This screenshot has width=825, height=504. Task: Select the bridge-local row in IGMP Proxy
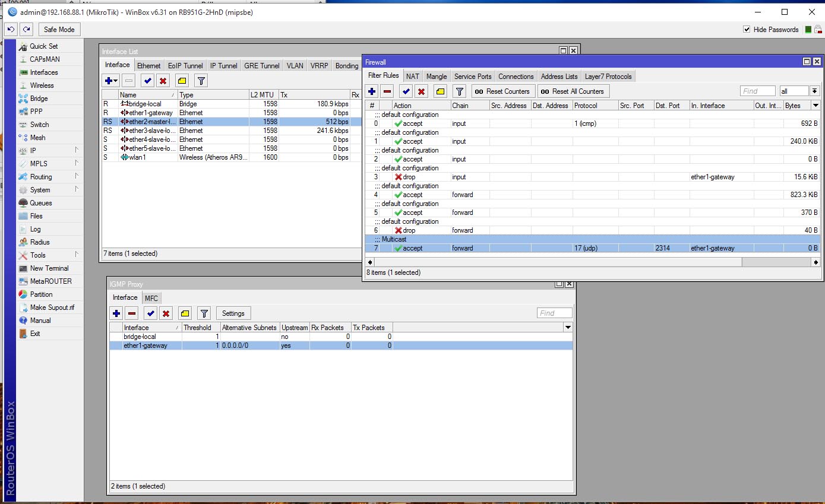click(341, 337)
